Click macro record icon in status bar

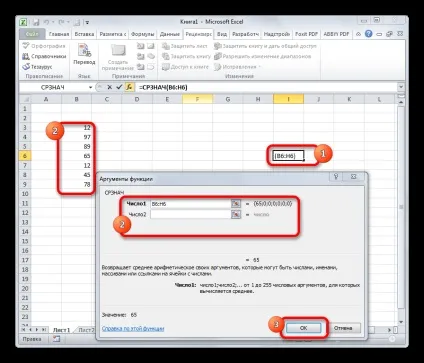click(x=56, y=339)
